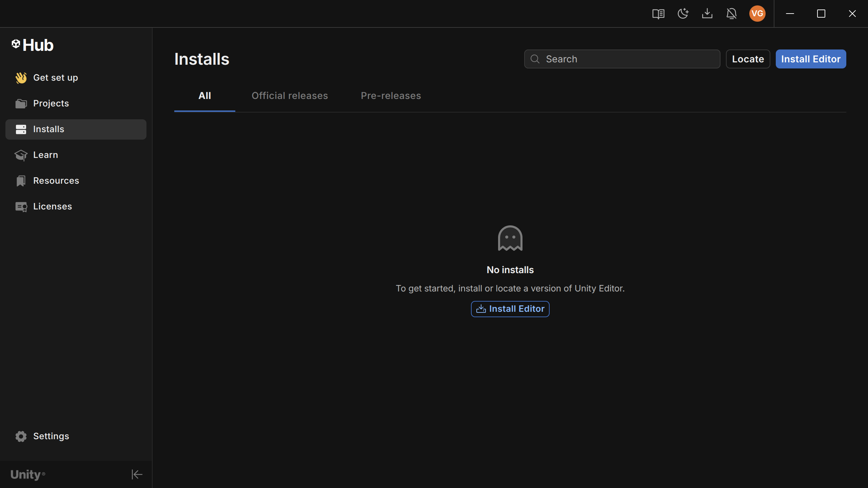The image size is (868, 488).
Task: Open Get set up from sidebar
Action: coord(56,78)
